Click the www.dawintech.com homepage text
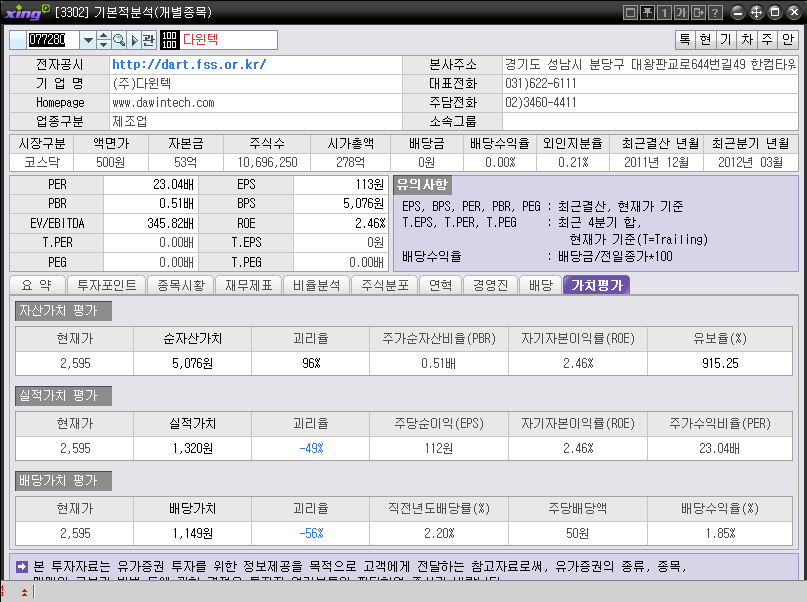Viewport: 807px width, 602px height. [x=163, y=102]
